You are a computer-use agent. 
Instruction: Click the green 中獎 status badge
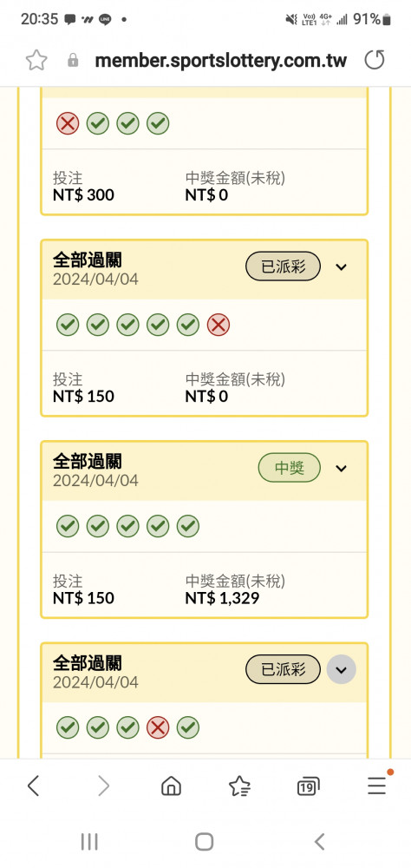(290, 469)
